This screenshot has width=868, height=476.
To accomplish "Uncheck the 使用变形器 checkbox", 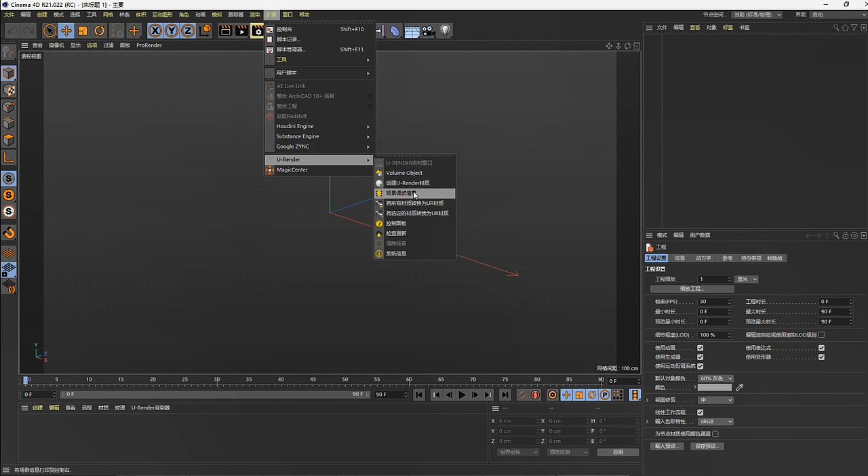I will pos(821,357).
